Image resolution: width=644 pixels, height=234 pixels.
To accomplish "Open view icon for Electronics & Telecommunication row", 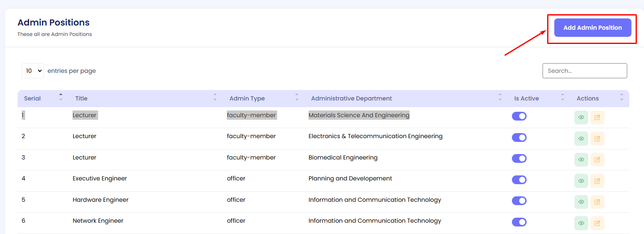I will 581,139.
